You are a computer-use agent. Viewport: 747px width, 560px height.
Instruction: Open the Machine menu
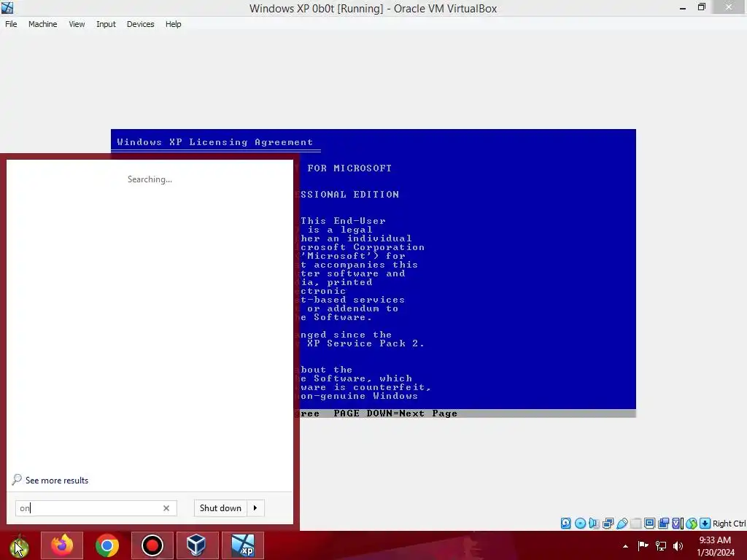click(42, 24)
